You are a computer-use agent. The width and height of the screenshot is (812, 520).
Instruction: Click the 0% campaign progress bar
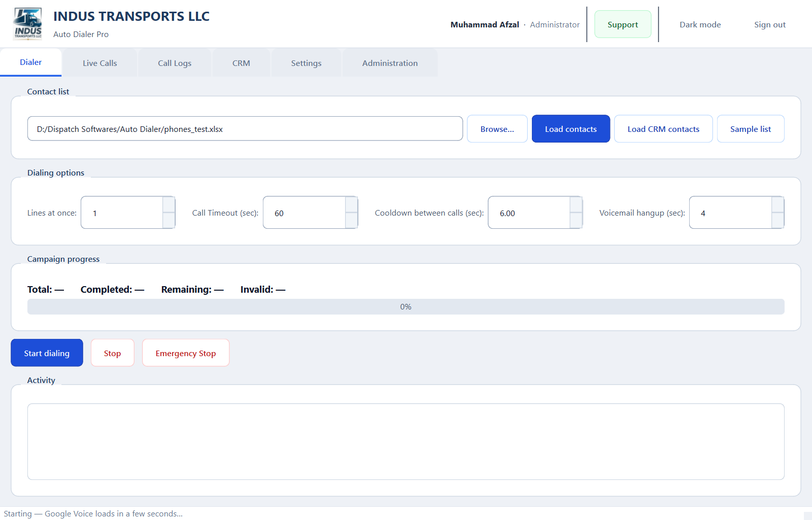click(406, 306)
